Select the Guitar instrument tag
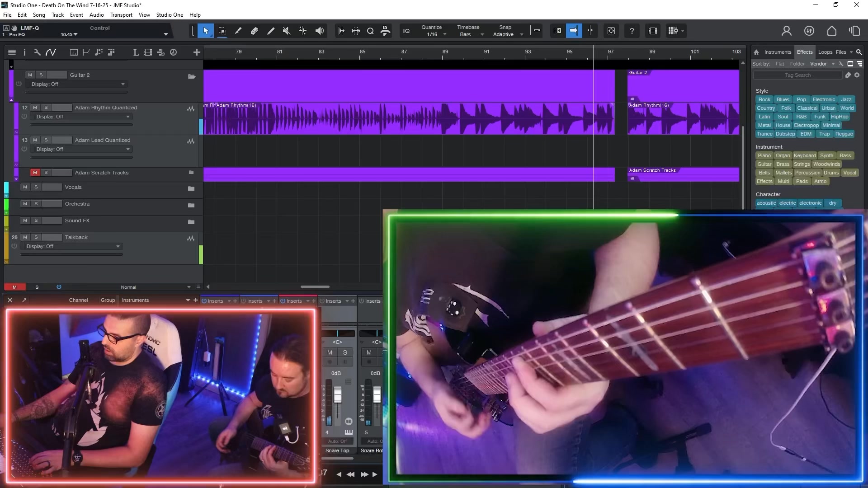The image size is (868, 488). pyautogui.click(x=764, y=164)
